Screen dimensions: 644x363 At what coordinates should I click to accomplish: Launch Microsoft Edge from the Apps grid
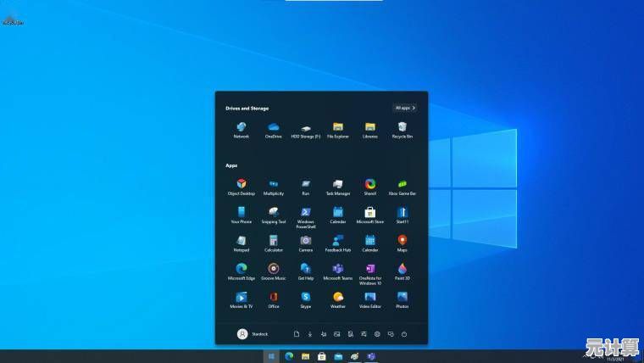click(241, 272)
